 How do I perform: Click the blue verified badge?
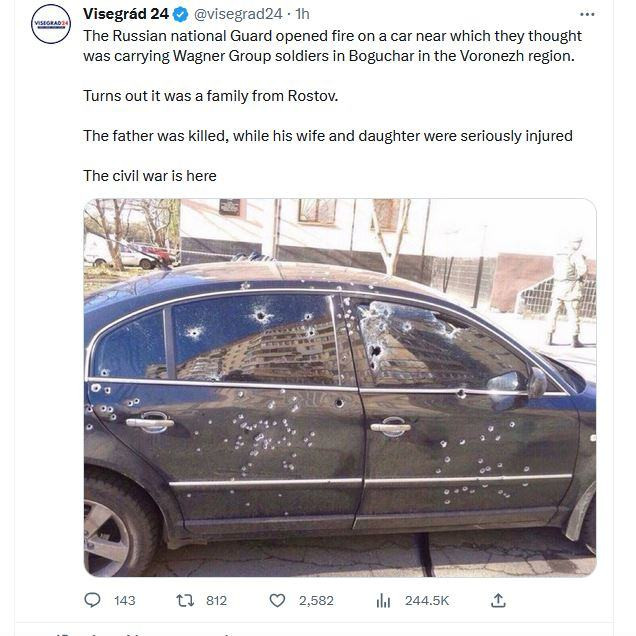pyautogui.click(x=180, y=14)
